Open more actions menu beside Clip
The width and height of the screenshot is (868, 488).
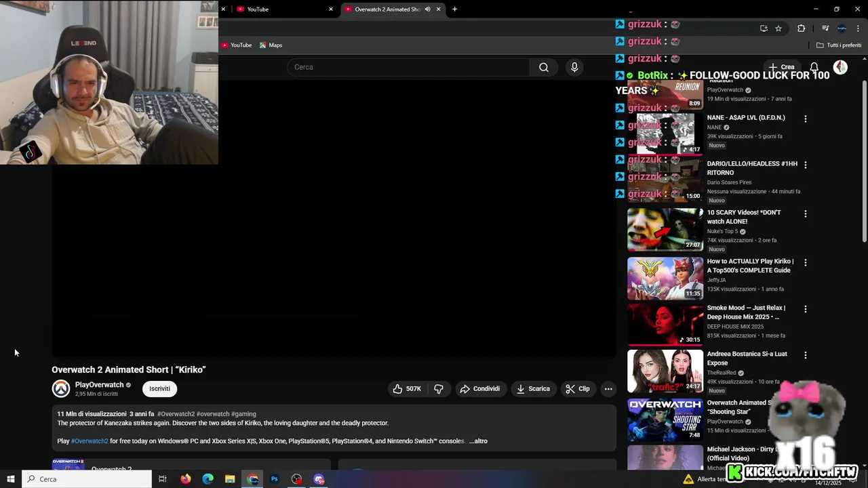tap(608, 389)
